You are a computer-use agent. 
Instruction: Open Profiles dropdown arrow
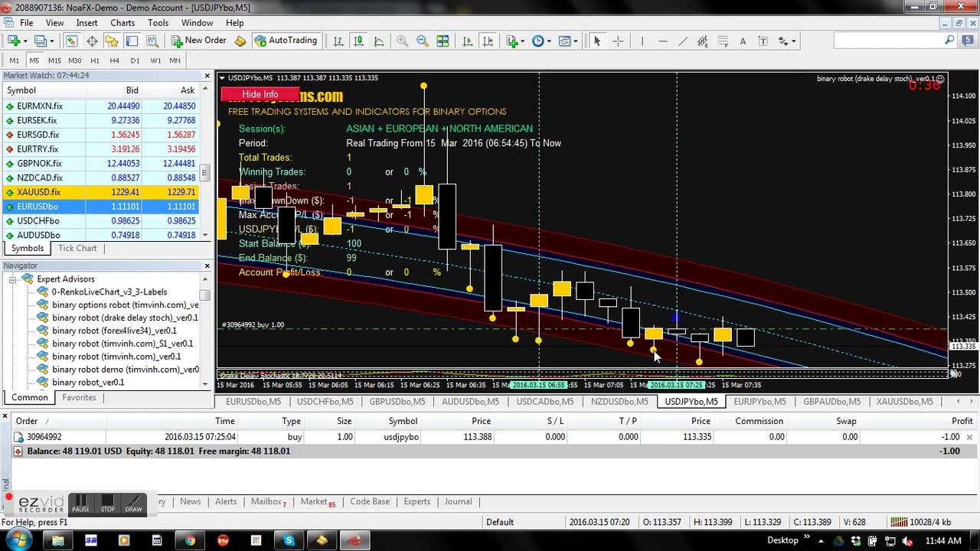coord(51,41)
